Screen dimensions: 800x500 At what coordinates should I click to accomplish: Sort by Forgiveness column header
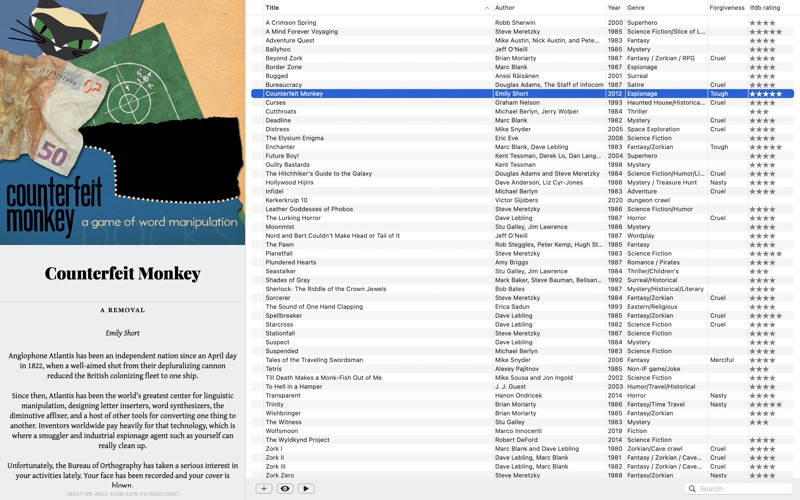727,8
